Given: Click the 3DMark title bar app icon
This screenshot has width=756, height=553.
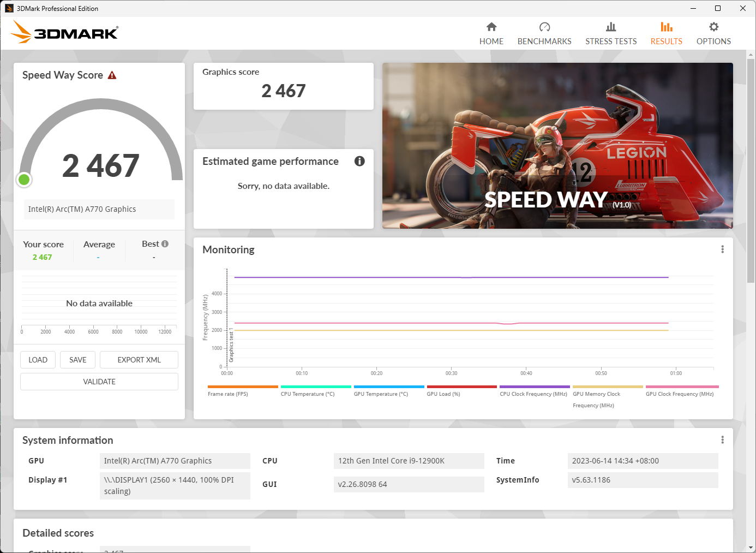Looking at the screenshot, I should click(9, 8).
